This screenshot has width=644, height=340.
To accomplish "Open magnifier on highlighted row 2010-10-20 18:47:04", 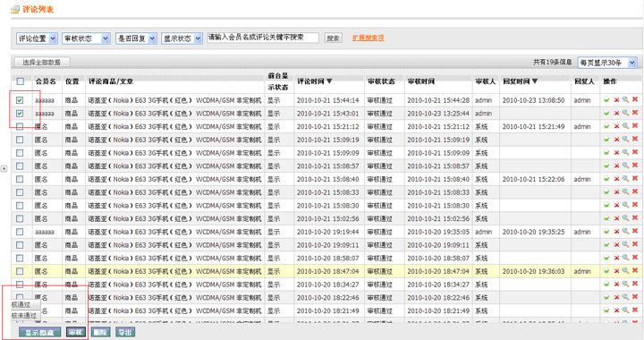I will (x=625, y=270).
